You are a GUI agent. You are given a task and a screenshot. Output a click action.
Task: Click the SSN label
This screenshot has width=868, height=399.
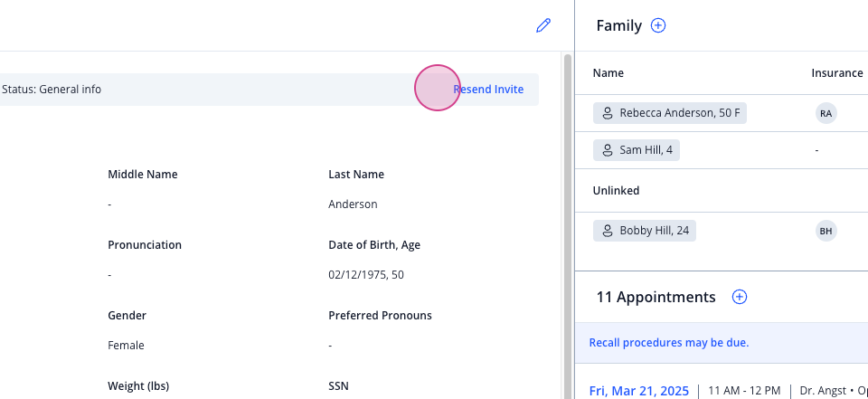(338, 385)
